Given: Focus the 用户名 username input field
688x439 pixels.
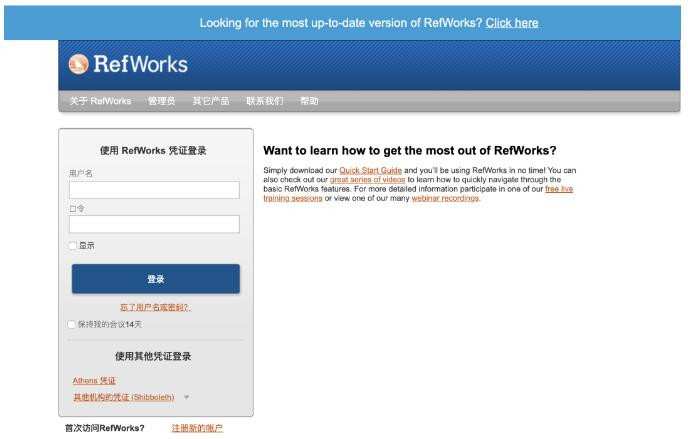Looking at the screenshot, I should click(x=154, y=190).
